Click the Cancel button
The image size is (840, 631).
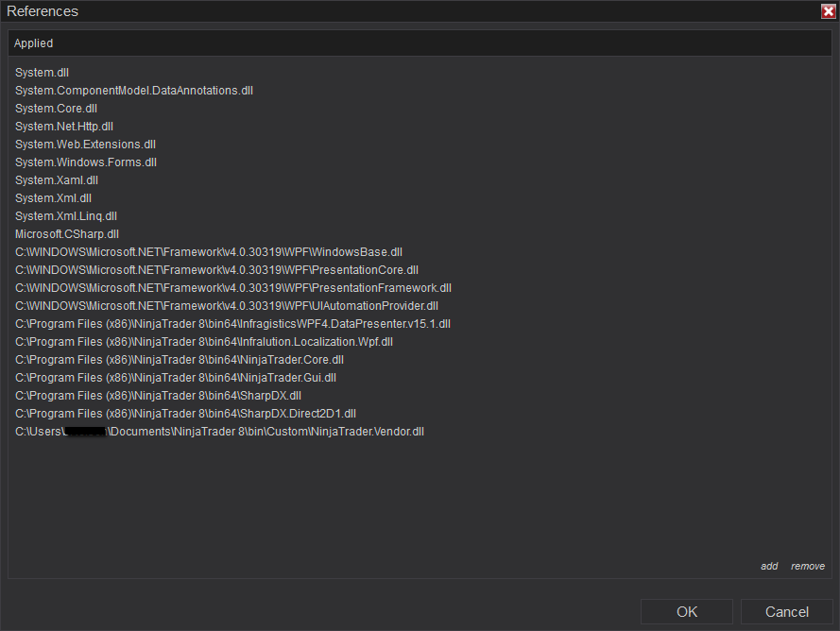click(786, 612)
